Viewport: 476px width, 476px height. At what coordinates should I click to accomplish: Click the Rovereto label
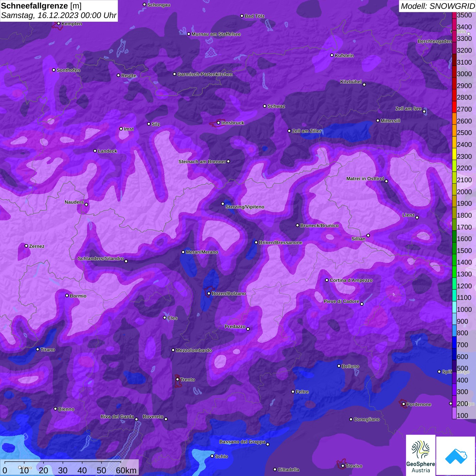pyautogui.click(x=153, y=417)
